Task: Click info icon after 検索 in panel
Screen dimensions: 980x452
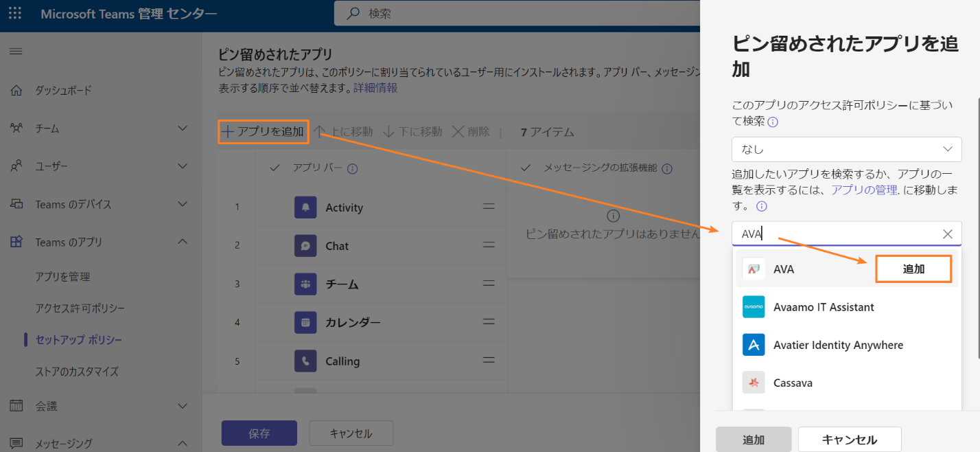Action: (773, 122)
